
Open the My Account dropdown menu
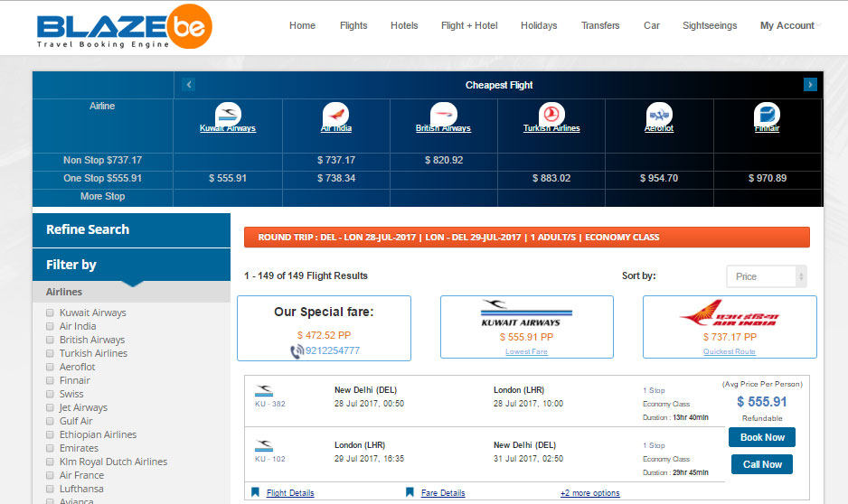pyautogui.click(x=789, y=25)
